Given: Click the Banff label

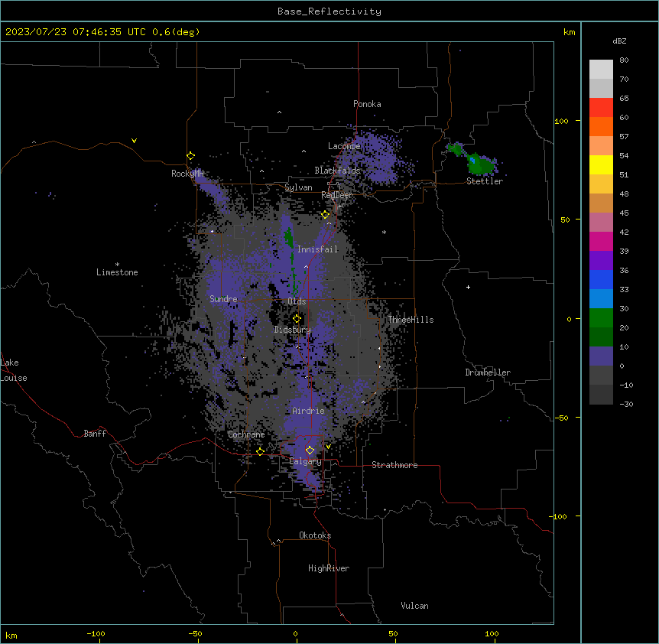Looking at the screenshot, I should [95, 434].
